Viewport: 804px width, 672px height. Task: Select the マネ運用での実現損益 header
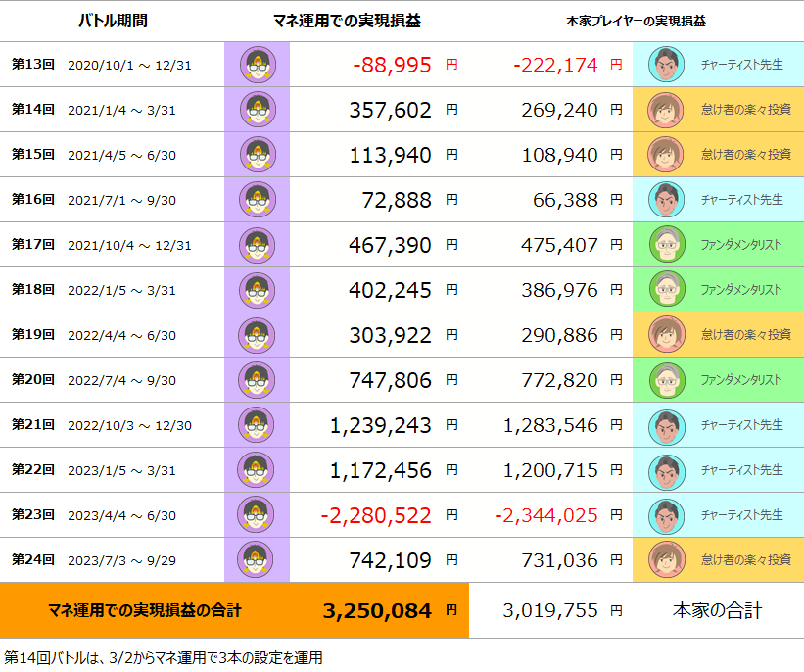[347, 21]
